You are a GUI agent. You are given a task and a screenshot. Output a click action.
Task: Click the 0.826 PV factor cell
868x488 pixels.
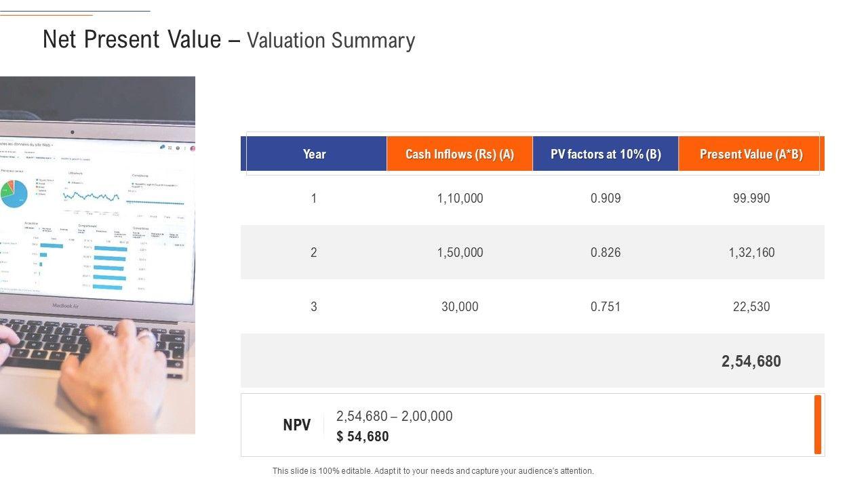coord(606,252)
